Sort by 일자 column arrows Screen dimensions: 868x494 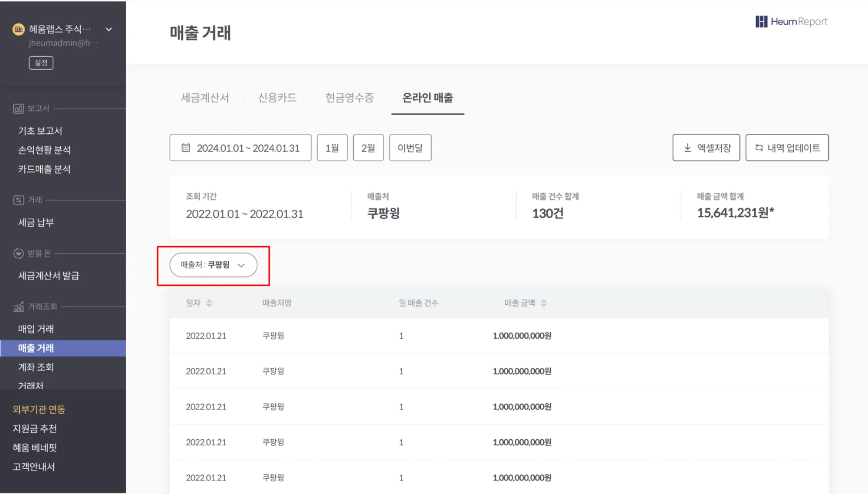[209, 303]
